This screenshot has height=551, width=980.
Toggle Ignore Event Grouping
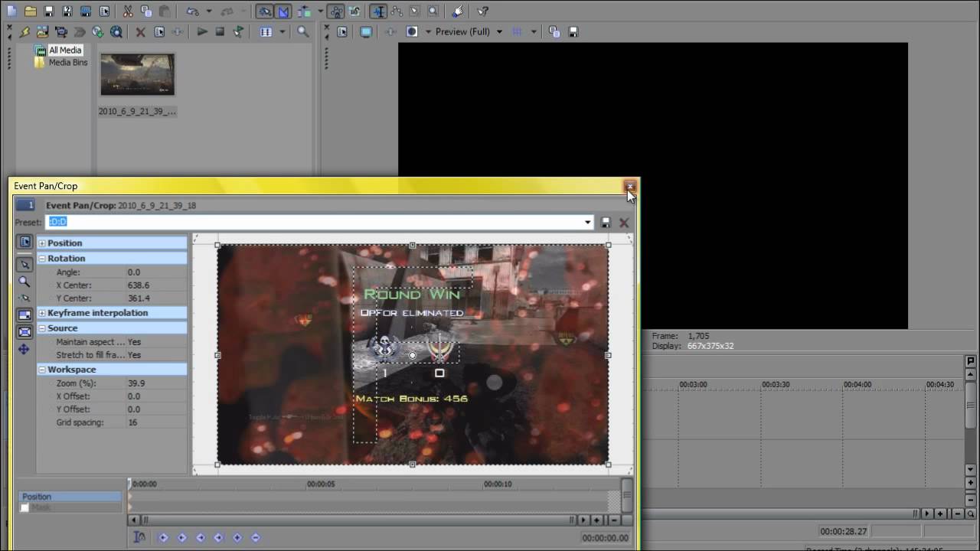[354, 11]
